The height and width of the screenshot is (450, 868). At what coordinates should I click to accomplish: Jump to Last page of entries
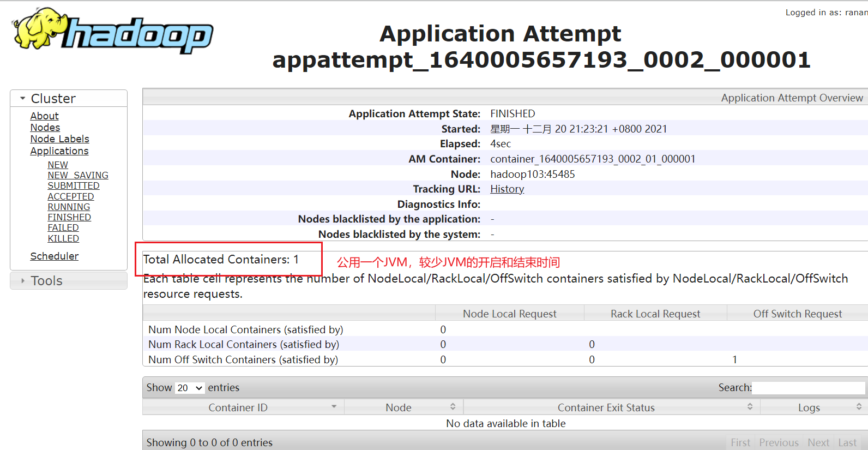click(847, 442)
